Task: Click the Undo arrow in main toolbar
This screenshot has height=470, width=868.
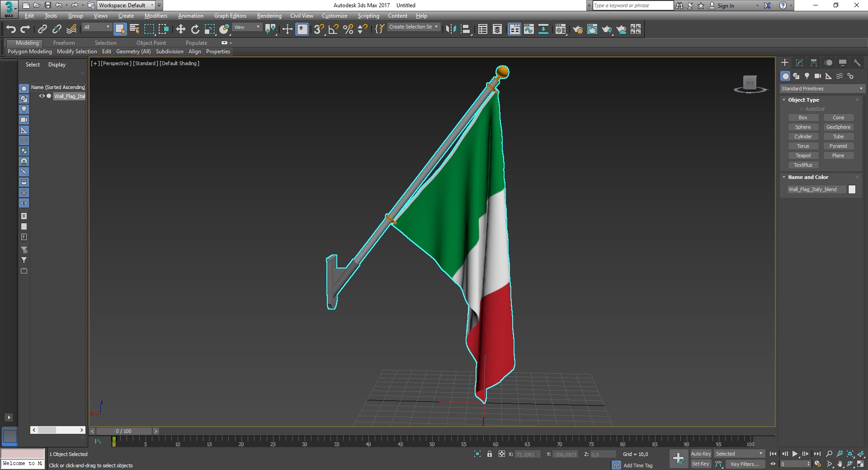Action: pos(11,29)
